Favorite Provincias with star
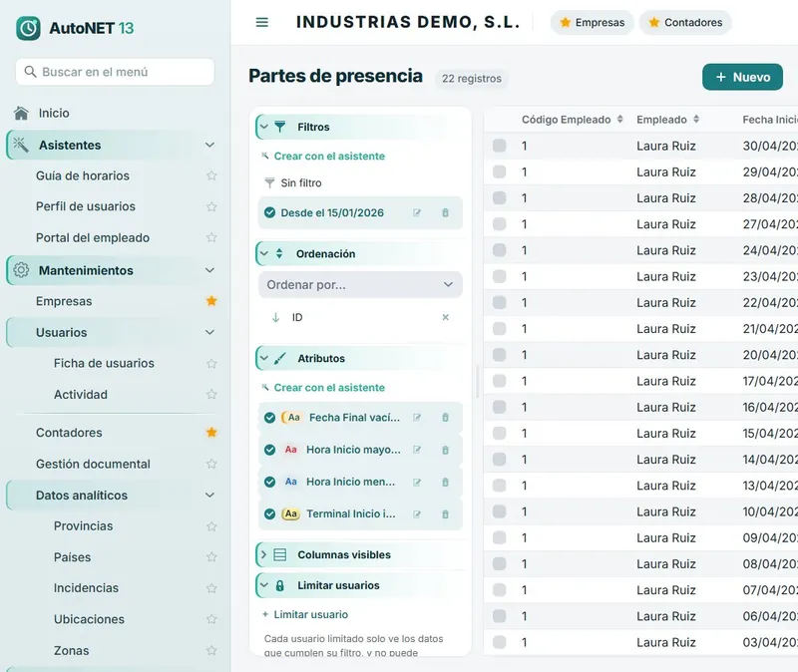The width and height of the screenshot is (798, 672). click(x=211, y=526)
